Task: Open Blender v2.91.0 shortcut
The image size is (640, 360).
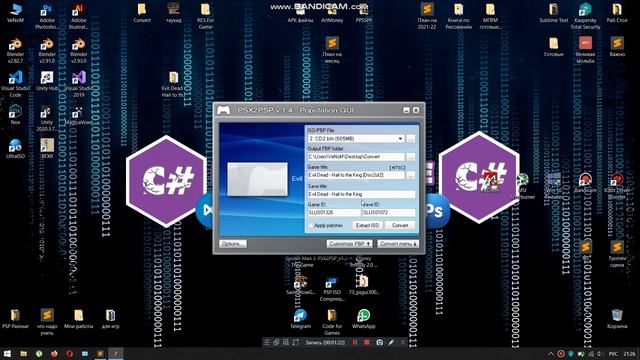Action: (47, 50)
